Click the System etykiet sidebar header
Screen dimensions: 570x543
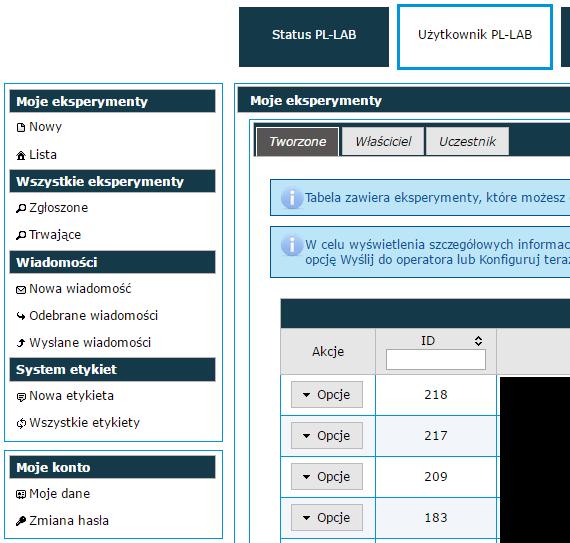(x=112, y=370)
